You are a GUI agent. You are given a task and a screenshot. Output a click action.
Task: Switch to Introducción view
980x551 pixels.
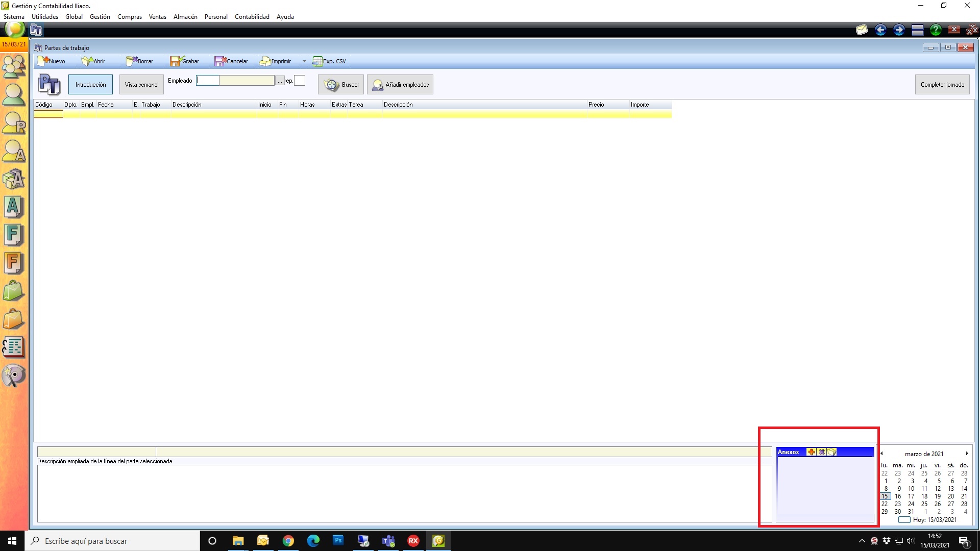pos(91,85)
